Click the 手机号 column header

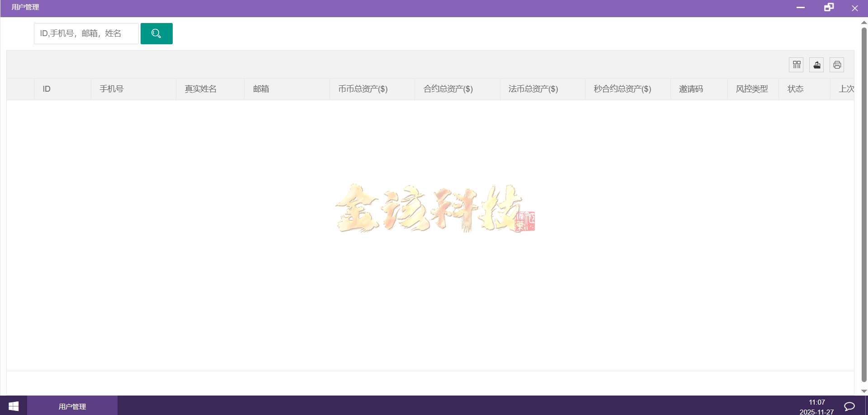(111, 89)
